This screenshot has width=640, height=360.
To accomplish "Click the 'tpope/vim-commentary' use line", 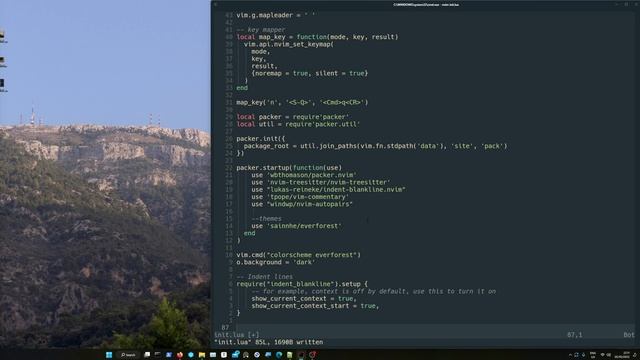I will 300,197.
